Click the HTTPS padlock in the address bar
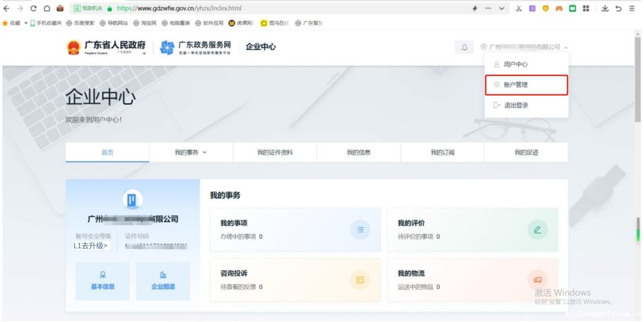Screen dimensions: 644x322 111,8
